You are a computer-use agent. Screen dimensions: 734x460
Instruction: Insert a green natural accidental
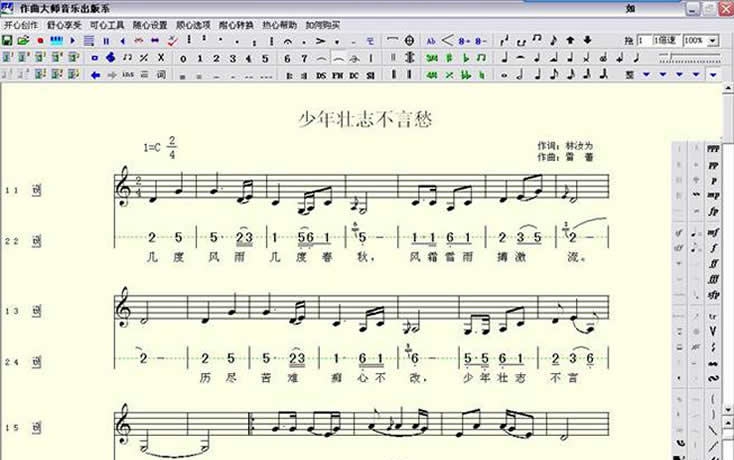tap(482, 75)
